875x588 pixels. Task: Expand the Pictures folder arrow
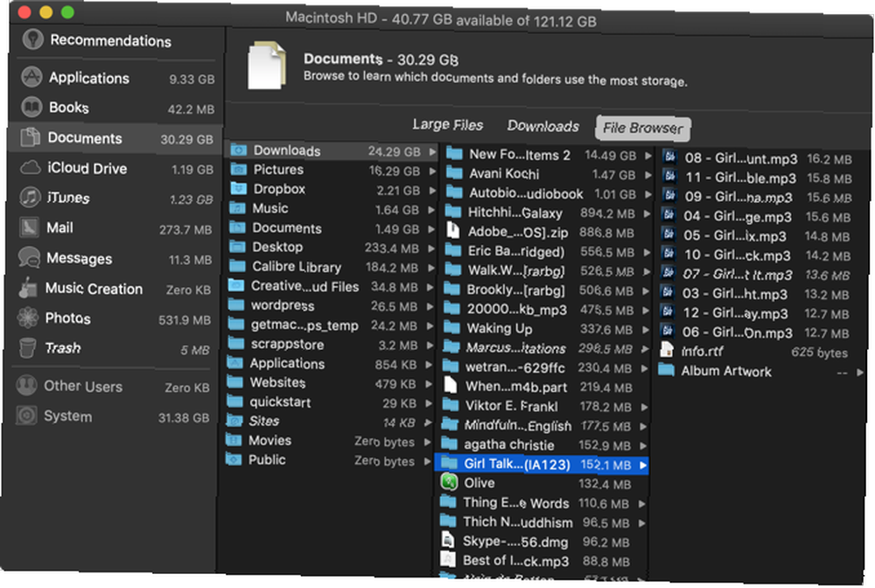coord(432,171)
